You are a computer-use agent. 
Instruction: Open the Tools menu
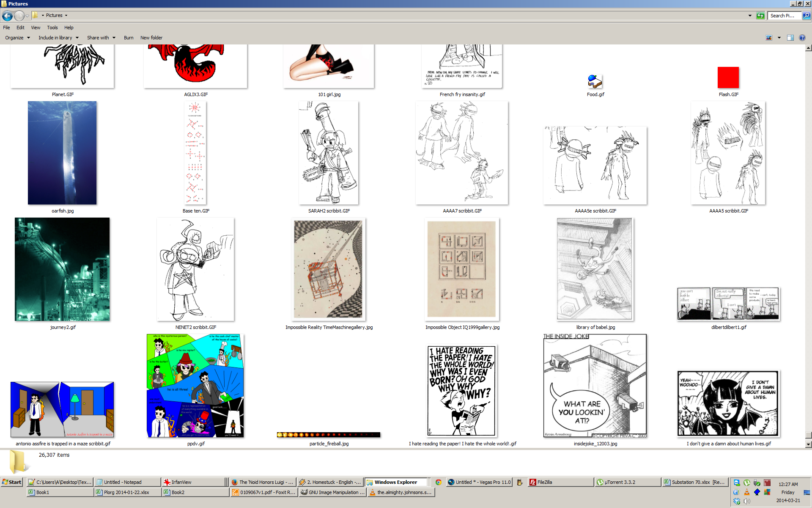pyautogui.click(x=52, y=28)
